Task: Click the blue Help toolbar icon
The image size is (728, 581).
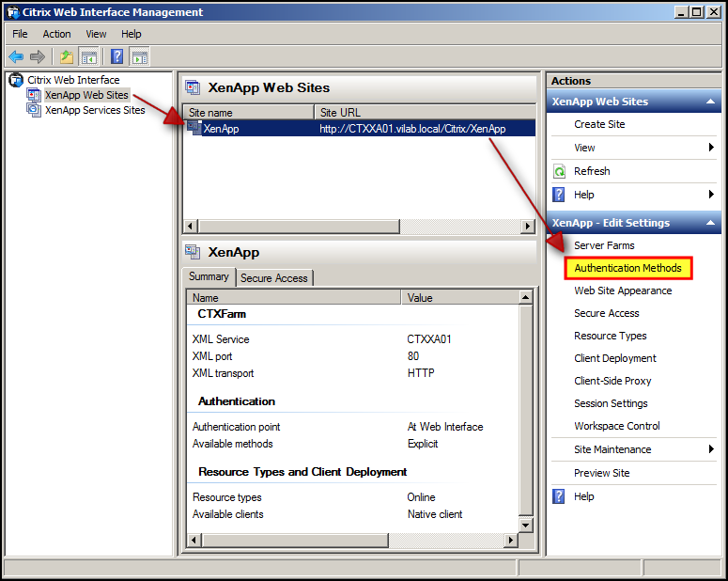Action: pyautogui.click(x=117, y=56)
